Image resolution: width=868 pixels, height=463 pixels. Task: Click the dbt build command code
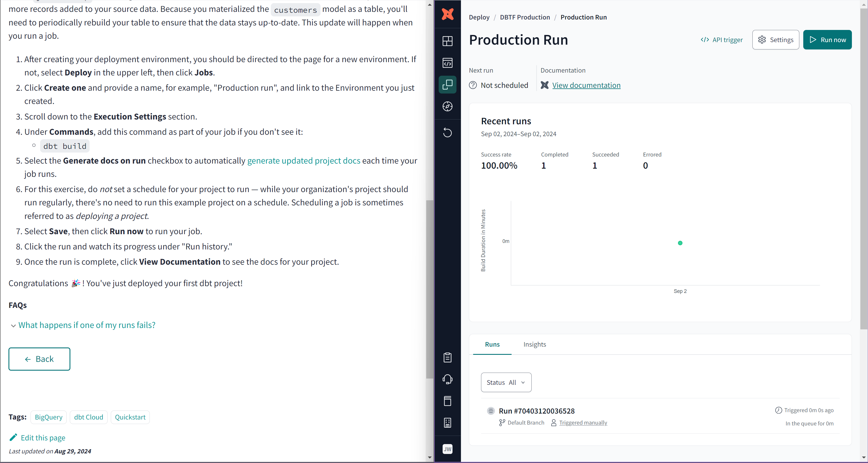tap(65, 146)
